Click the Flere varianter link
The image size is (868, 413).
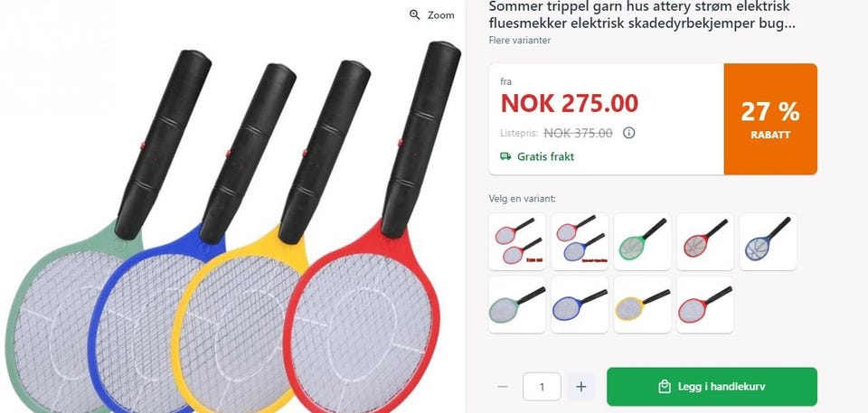[519, 40]
